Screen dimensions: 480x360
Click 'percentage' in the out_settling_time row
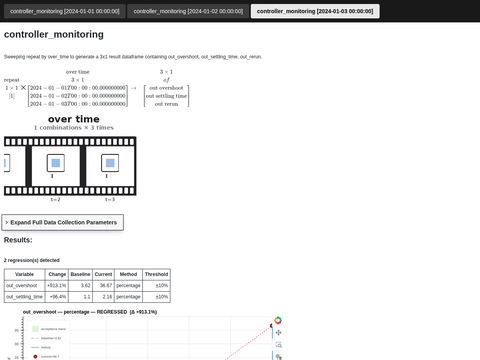128,297
